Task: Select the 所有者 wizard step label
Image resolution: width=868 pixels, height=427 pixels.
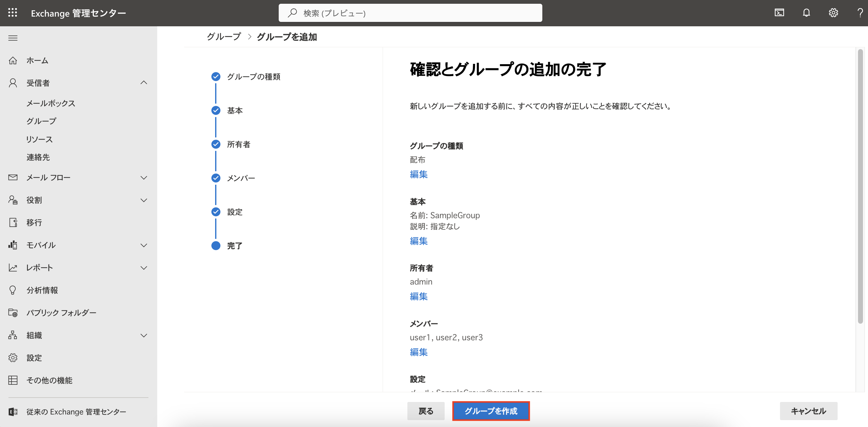Action: pyautogui.click(x=239, y=144)
